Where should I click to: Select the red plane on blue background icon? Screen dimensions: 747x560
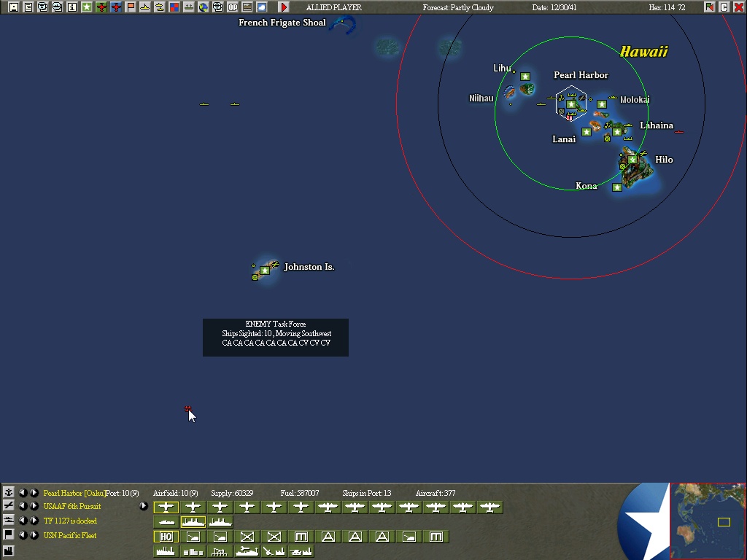[x=116, y=7]
